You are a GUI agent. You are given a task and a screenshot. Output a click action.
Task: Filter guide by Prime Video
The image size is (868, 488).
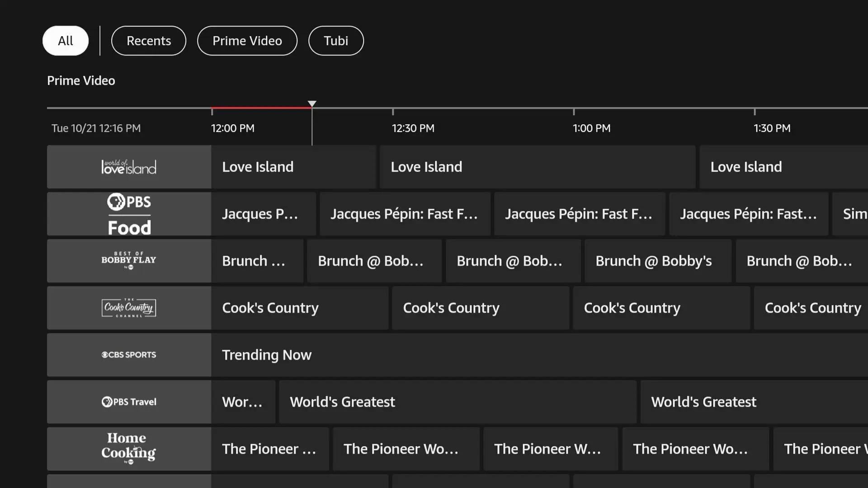[x=247, y=41]
